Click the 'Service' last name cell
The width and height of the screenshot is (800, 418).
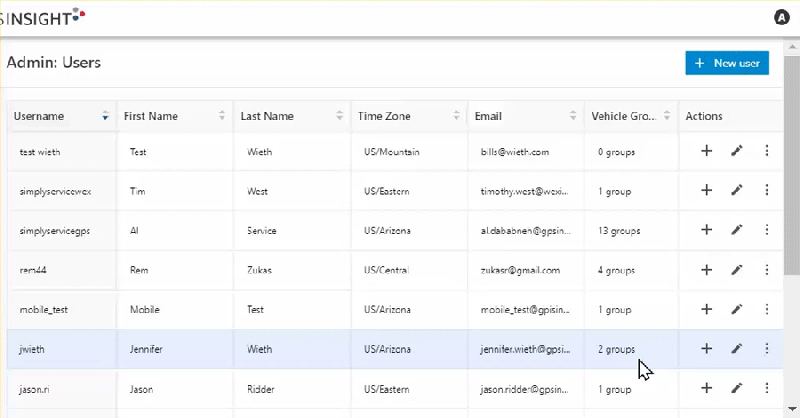(x=292, y=231)
